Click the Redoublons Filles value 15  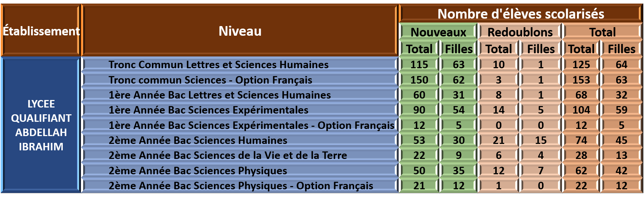[541, 140]
